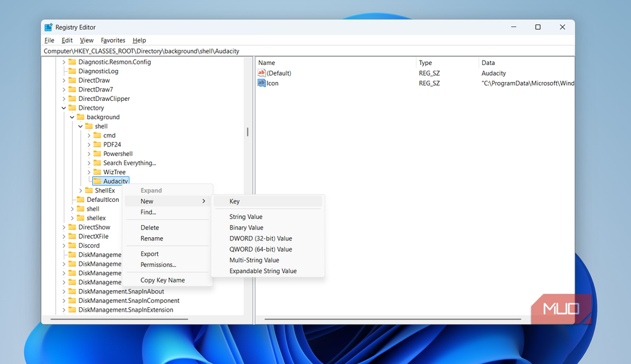631x364 pixels.
Task: Click the Directory key folder icon
Action: click(x=73, y=108)
